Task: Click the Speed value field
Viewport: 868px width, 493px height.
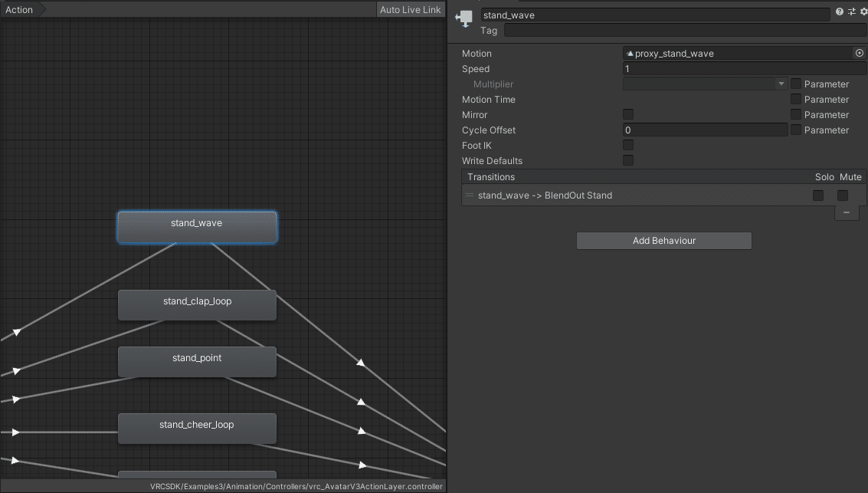Action: point(745,69)
